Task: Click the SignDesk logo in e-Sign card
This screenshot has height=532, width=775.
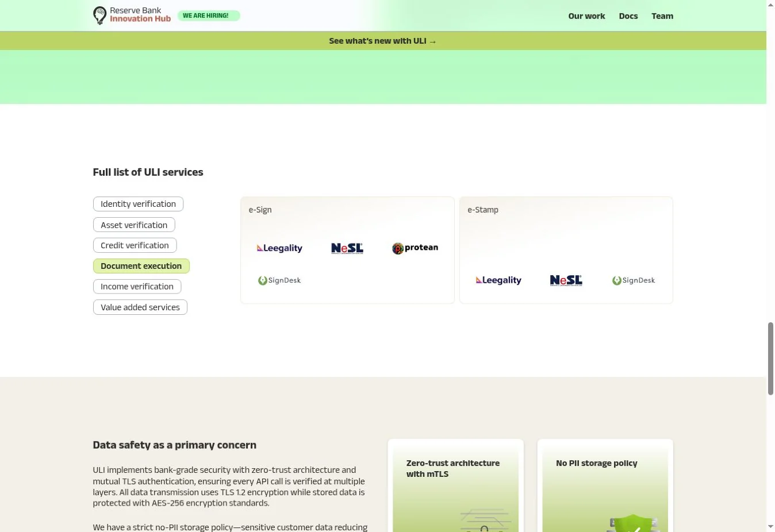Action: tap(279, 280)
